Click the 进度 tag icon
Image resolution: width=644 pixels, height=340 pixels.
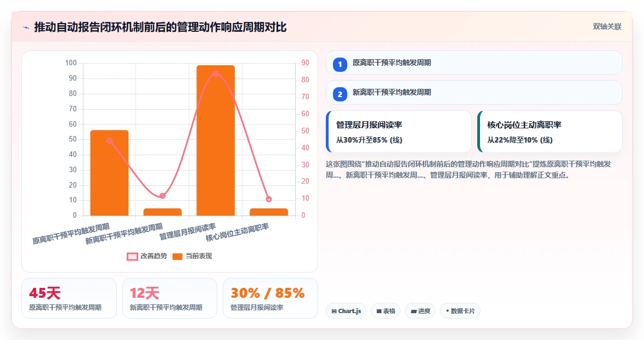tap(414, 311)
